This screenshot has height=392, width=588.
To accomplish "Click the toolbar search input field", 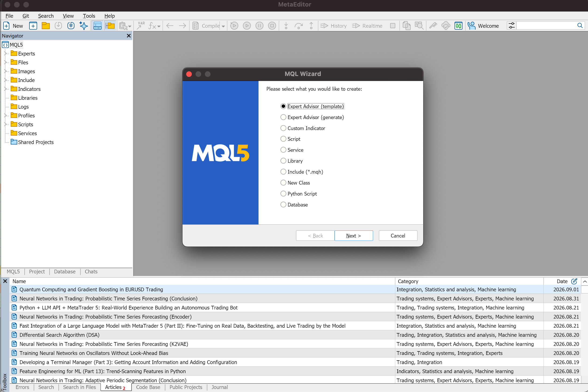I will point(546,25).
